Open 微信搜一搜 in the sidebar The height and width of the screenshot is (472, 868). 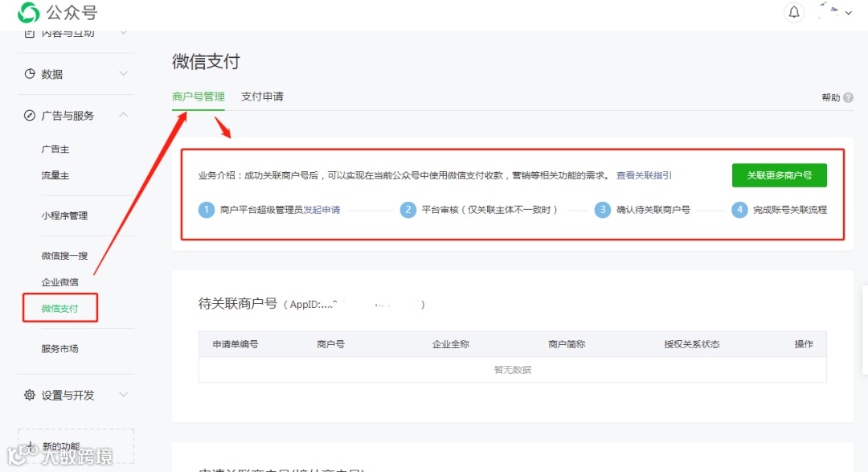[x=64, y=256]
